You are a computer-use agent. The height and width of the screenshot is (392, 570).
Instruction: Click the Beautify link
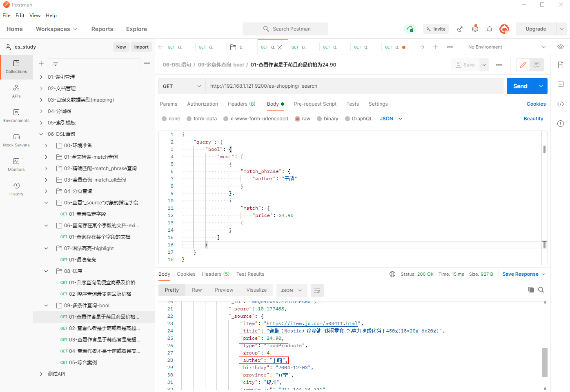pyautogui.click(x=533, y=119)
